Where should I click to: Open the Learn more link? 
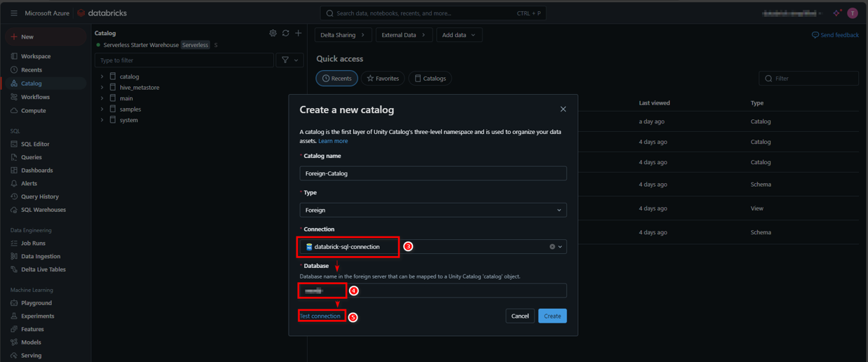[x=333, y=141]
